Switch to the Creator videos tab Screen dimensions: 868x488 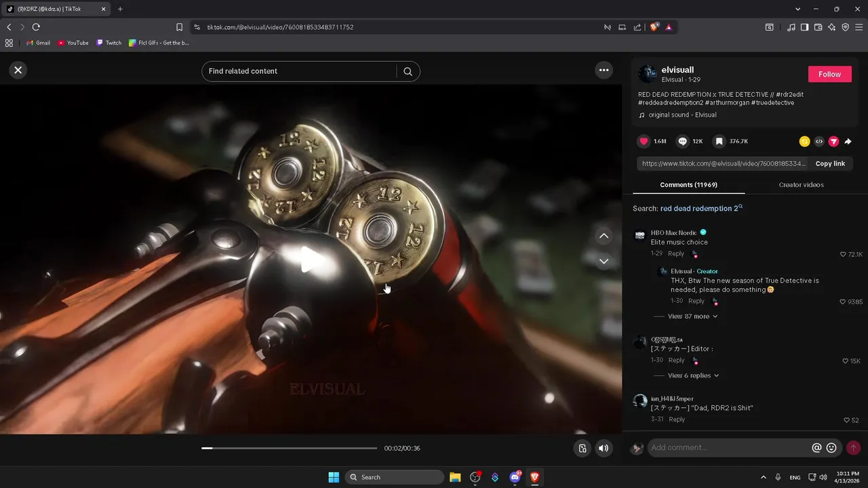pyautogui.click(x=801, y=184)
